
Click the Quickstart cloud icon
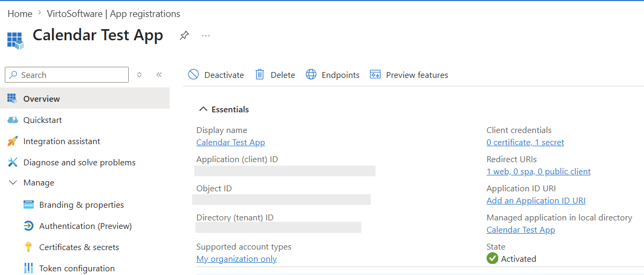[x=13, y=120]
